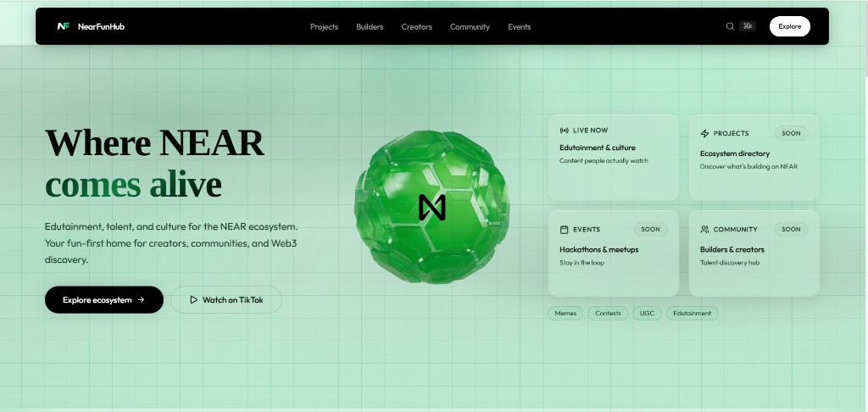This screenshot has width=868, height=412.
Task: Click the Projects lightning bolt icon
Action: click(x=704, y=133)
